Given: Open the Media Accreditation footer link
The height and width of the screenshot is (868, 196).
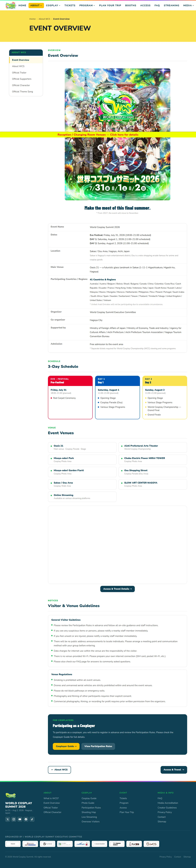Looking at the screenshot, I should 168,803.
